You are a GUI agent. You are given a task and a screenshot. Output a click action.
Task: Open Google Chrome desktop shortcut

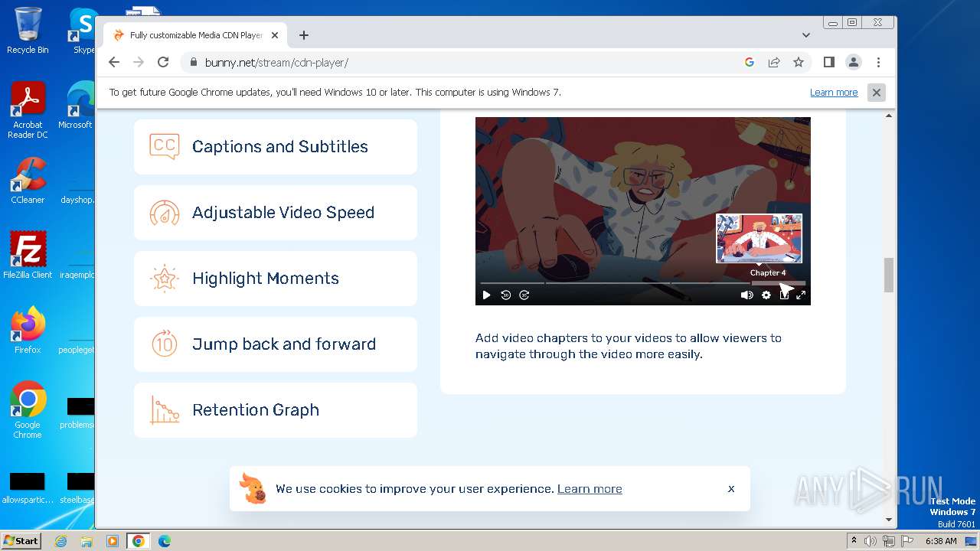28,410
